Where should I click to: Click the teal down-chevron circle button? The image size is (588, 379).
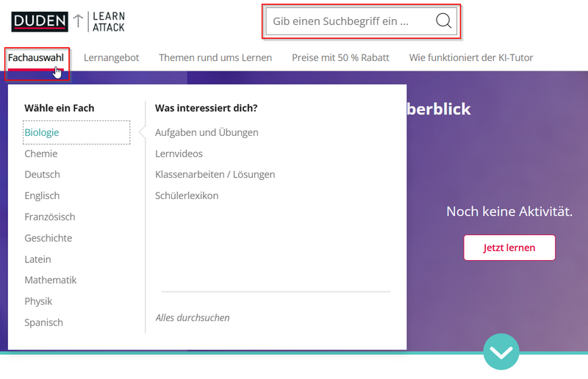501,352
